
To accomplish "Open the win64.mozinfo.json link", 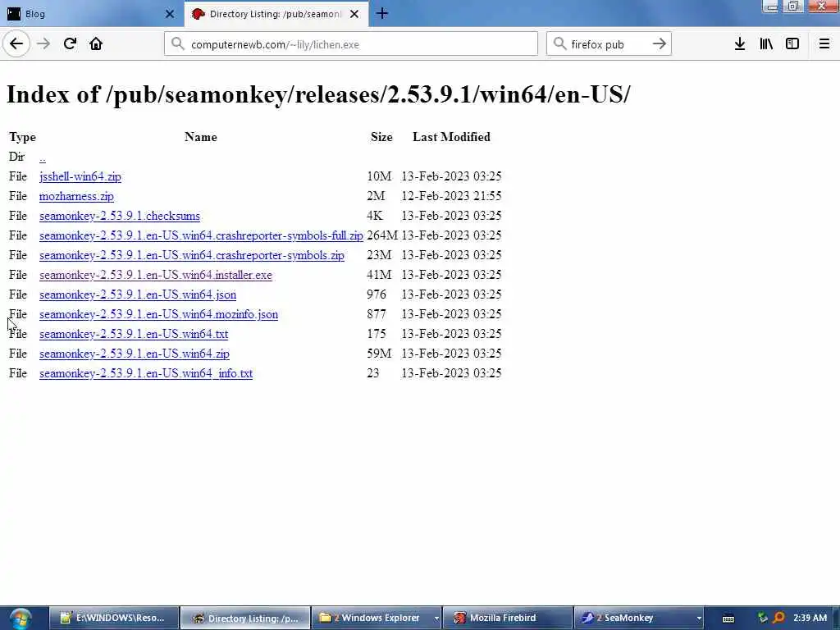I will [x=158, y=314].
